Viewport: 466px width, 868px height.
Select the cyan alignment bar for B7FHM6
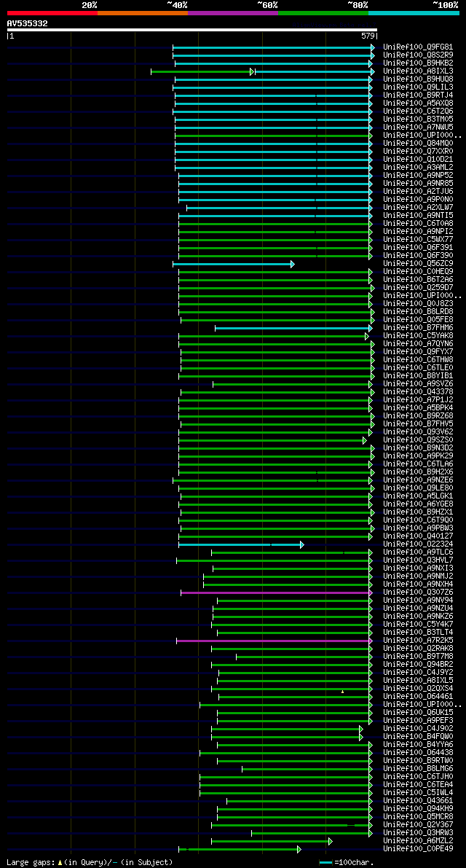[293, 328]
